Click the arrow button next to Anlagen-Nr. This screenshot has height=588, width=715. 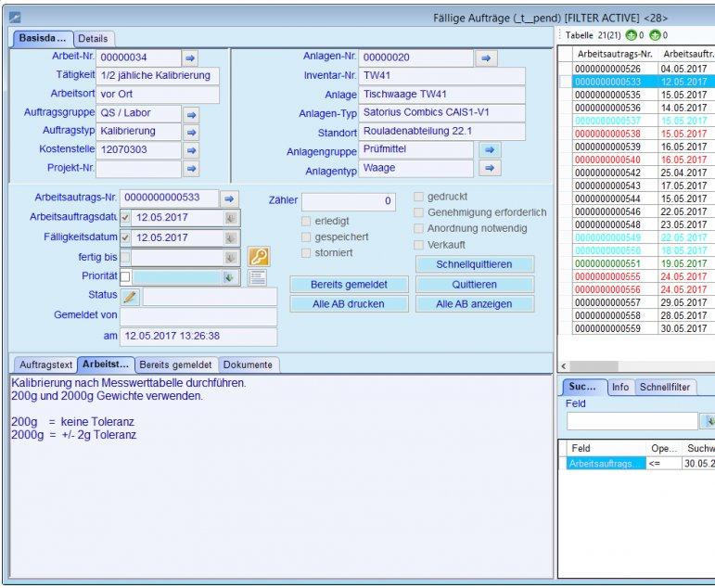(486, 58)
